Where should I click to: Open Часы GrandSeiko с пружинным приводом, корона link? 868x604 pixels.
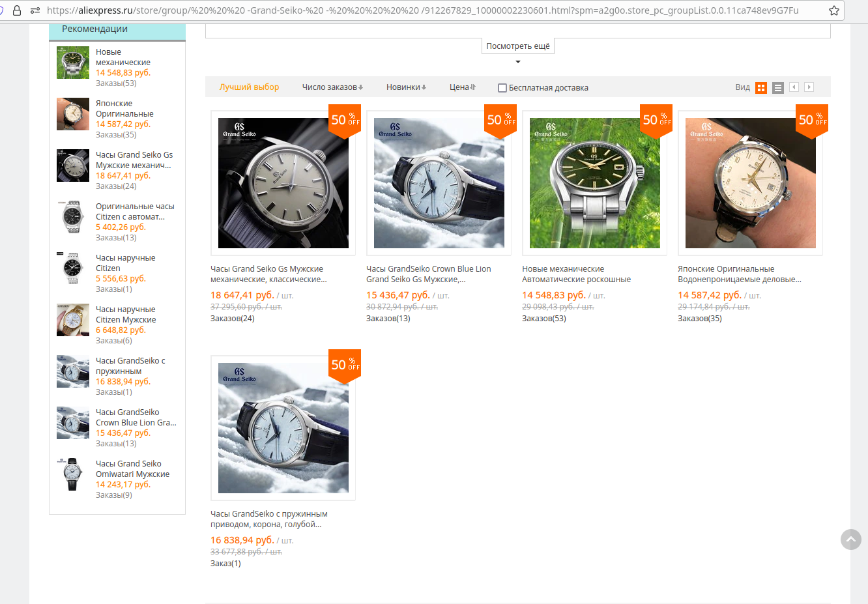point(269,519)
